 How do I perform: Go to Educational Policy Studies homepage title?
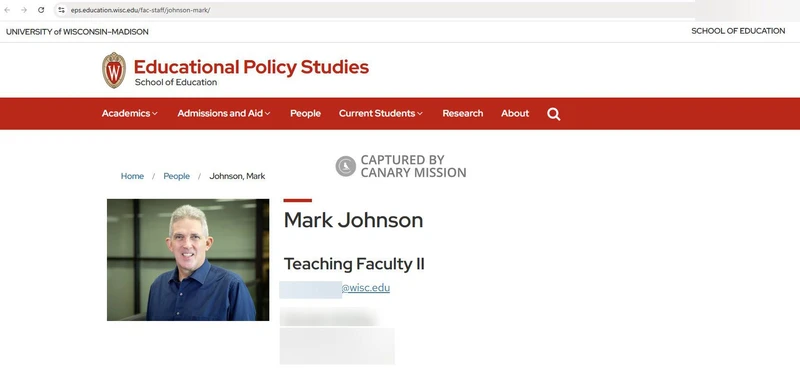point(251,67)
